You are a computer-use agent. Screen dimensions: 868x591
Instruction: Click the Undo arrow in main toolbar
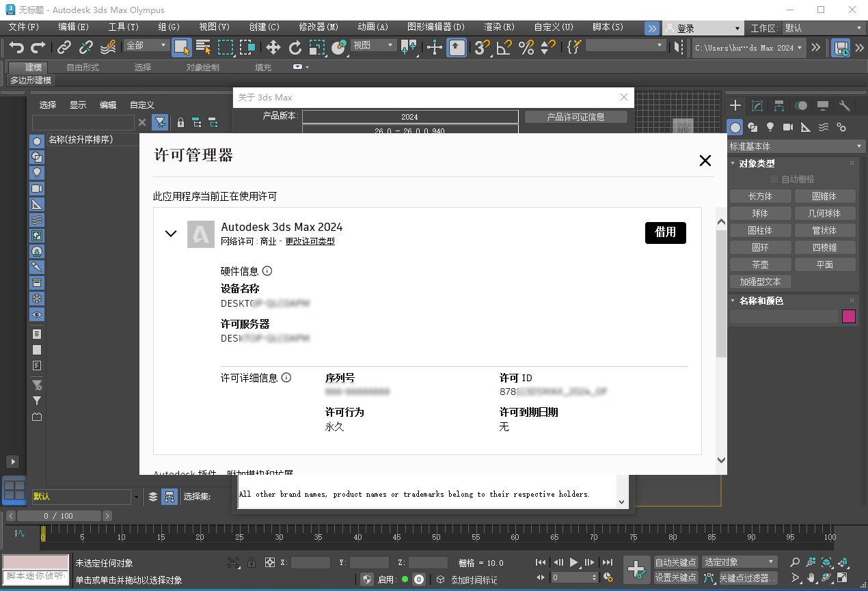16,47
